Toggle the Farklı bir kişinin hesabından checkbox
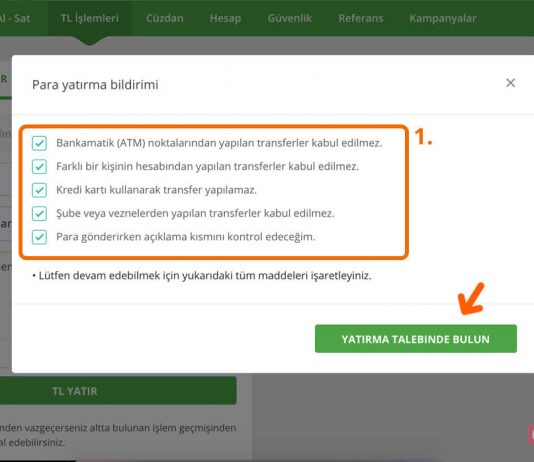534x462 pixels. pyautogui.click(x=40, y=167)
